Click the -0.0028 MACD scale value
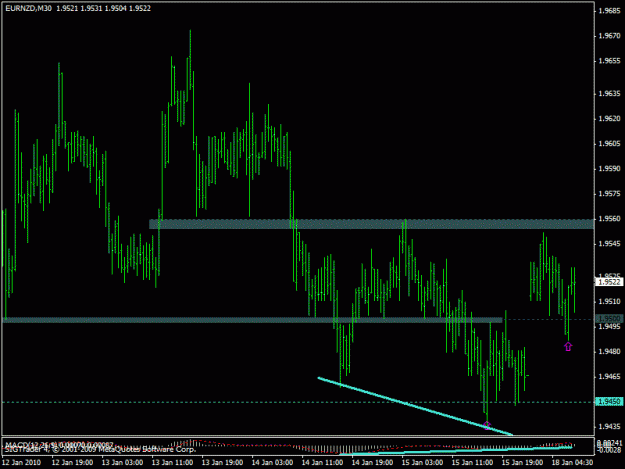625x469 pixels. tap(610, 450)
